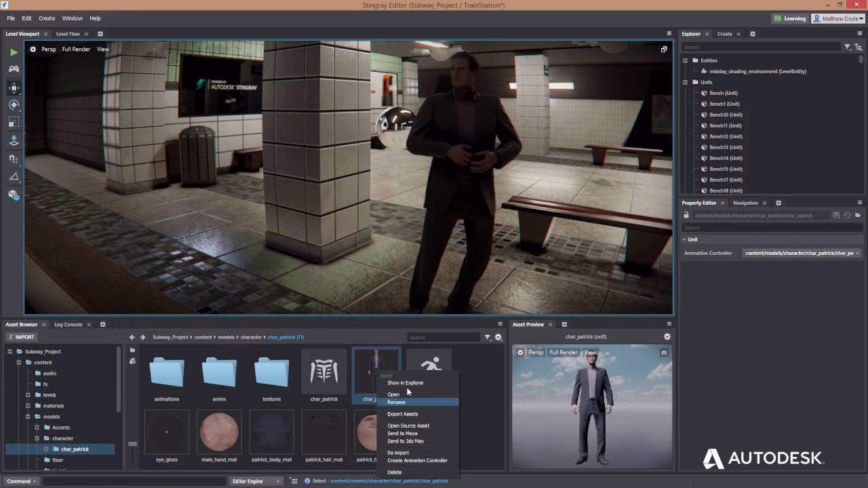Viewport: 868px width, 488px height.
Task: Collapse the Subway_Project folder node
Action: (9, 352)
